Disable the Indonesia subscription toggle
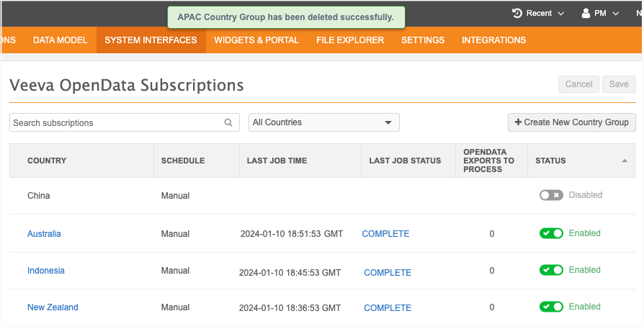Screen dimensions: 644x329 click(551, 270)
